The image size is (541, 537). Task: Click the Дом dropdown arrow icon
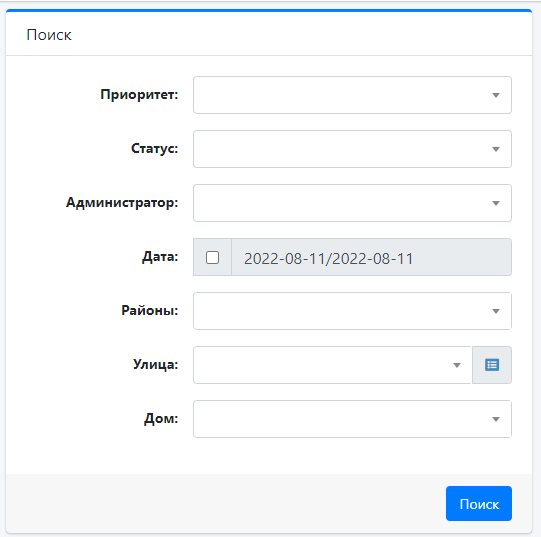[x=496, y=419]
